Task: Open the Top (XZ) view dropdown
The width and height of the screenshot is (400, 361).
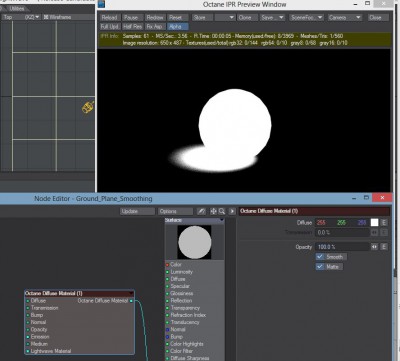Action: coord(21,17)
